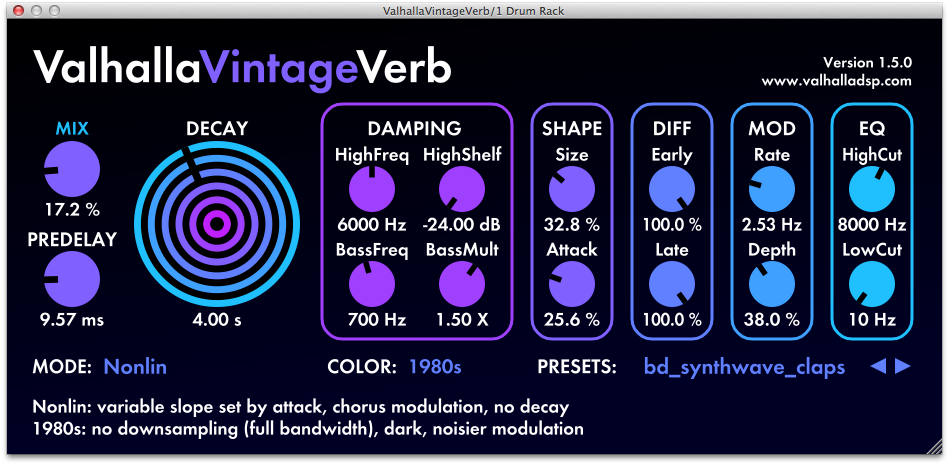Click the EQ LowCut knob

coord(872,285)
